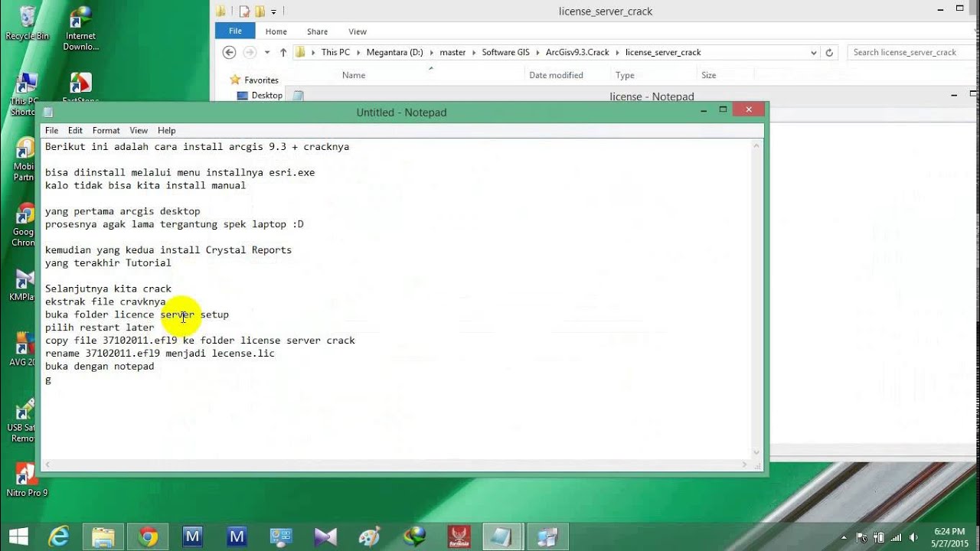Open the red Formosa taskbar icon
The image size is (980, 551).
click(x=459, y=536)
